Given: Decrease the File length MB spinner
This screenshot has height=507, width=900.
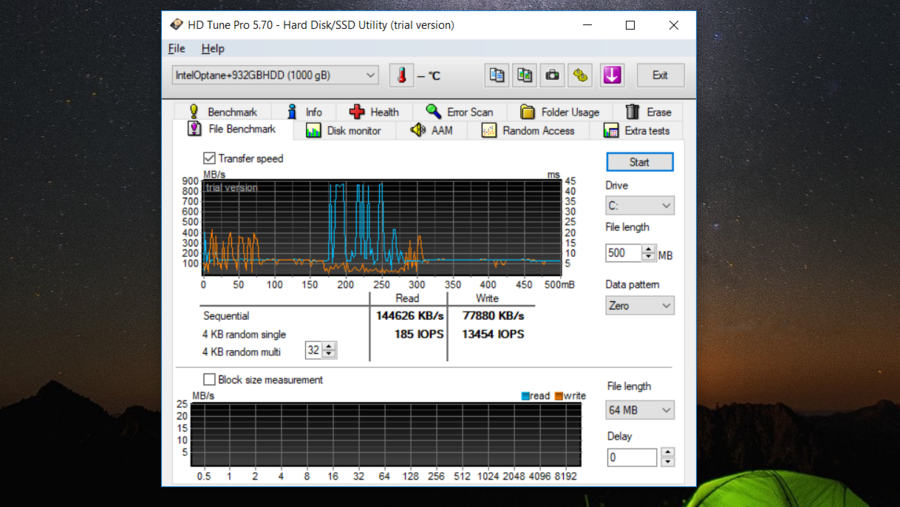Looking at the screenshot, I should [649, 257].
